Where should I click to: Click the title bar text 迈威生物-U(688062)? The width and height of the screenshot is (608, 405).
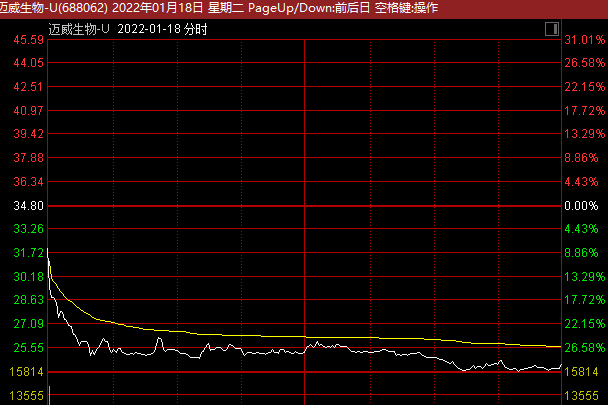pyautogui.click(x=54, y=7)
